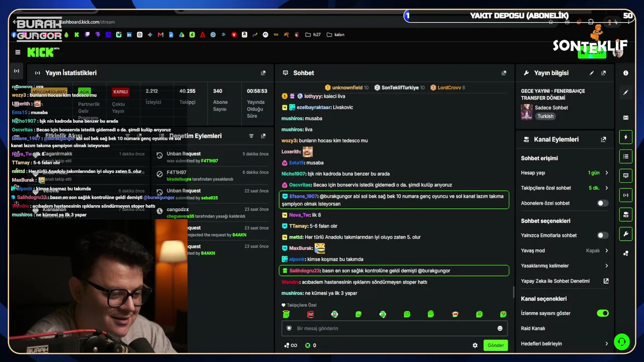The height and width of the screenshot is (362, 644).
Task: Open the lightning bolt panel in right sidebar
Action: [x=626, y=137]
